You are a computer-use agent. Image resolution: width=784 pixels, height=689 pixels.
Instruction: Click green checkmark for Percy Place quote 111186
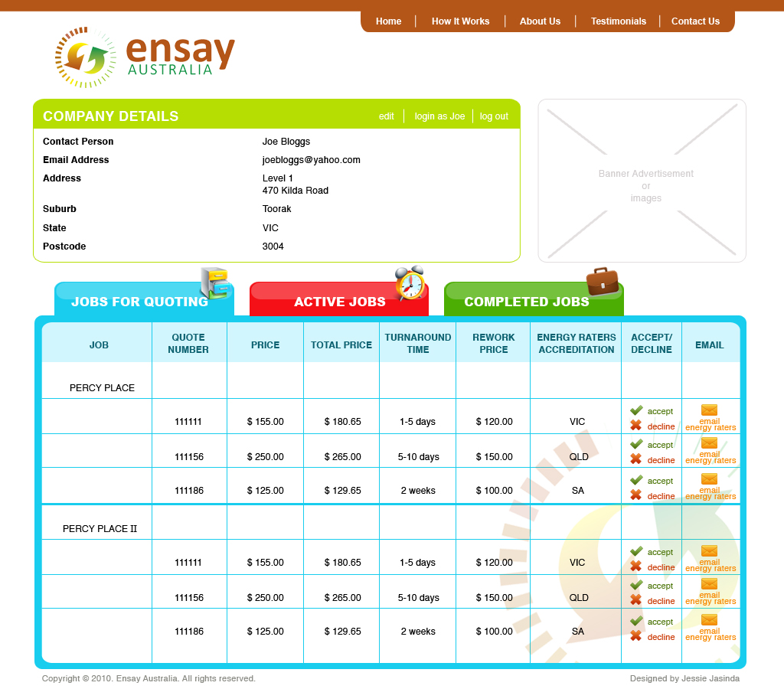pos(636,480)
